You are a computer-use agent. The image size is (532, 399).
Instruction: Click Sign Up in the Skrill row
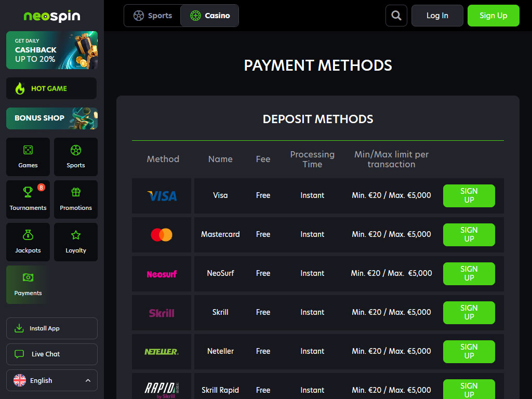pyautogui.click(x=469, y=313)
